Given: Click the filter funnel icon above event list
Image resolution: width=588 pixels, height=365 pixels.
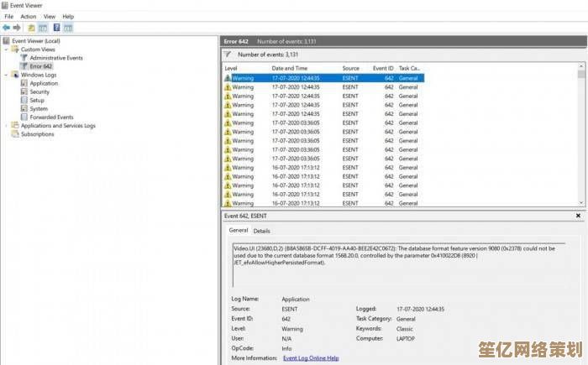Looking at the screenshot, I should pyautogui.click(x=228, y=55).
